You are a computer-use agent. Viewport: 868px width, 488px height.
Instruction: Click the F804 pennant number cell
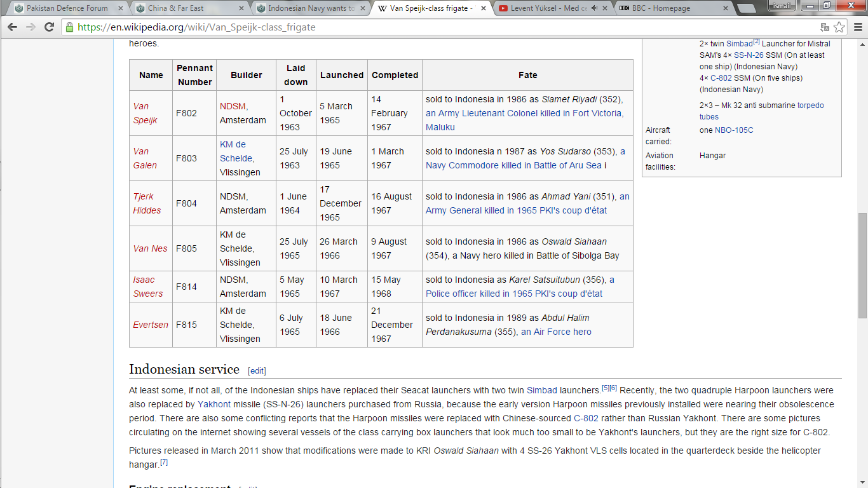point(194,203)
